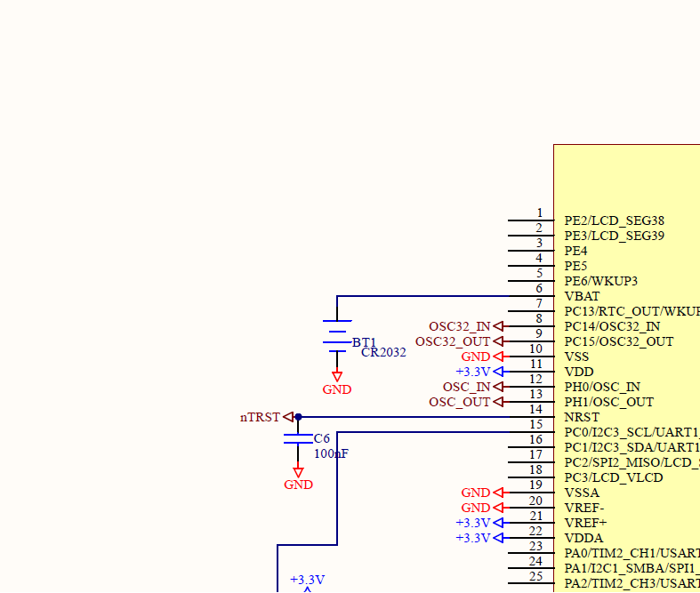Image resolution: width=700 pixels, height=593 pixels.
Task: Click the PC3/LCD_VLCD pin name
Action: 614,477
